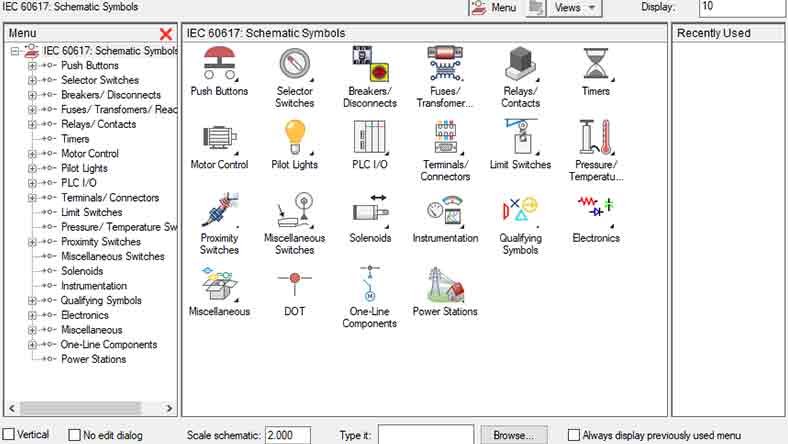This screenshot has width=788, height=444.
Task: Enable the No edit dialog checkbox
Action: (x=74, y=435)
